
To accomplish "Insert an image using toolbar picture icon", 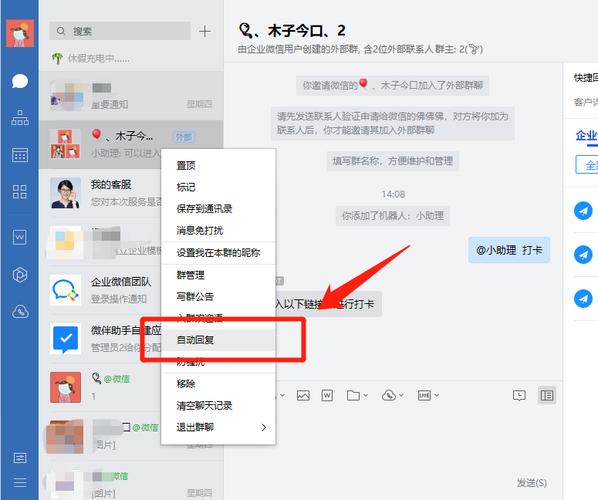I will click(x=303, y=395).
